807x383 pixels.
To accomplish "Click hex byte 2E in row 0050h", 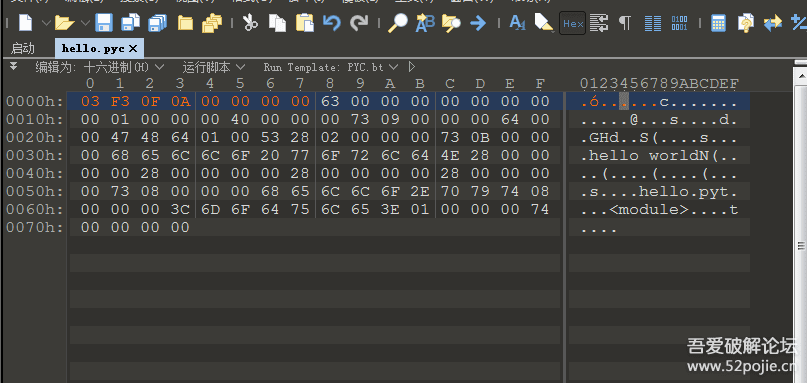I will click(420, 192).
